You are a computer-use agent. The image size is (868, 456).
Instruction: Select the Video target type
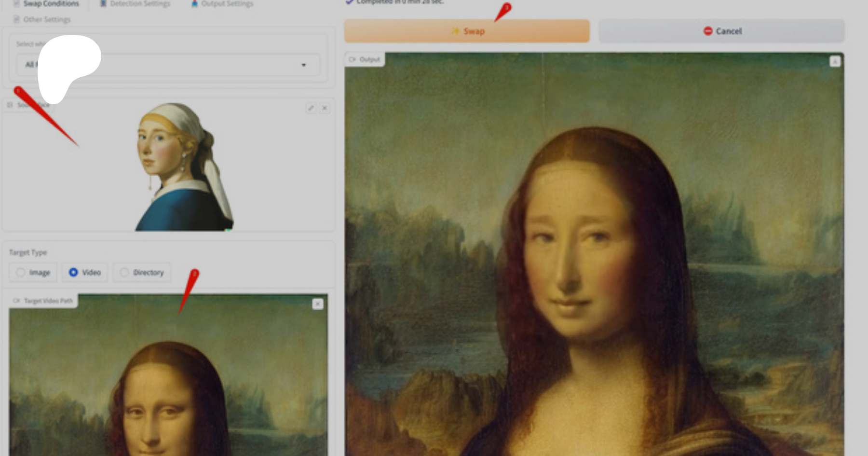(73, 273)
